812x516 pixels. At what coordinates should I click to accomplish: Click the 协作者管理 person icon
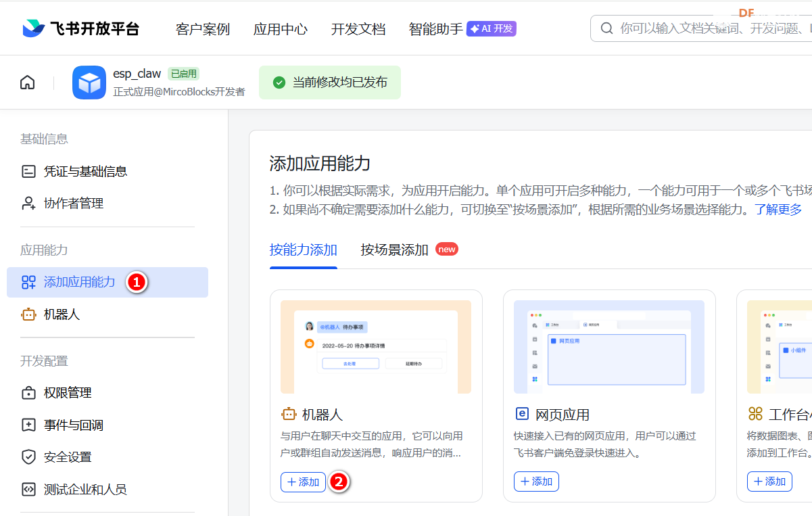coord(28,203)
